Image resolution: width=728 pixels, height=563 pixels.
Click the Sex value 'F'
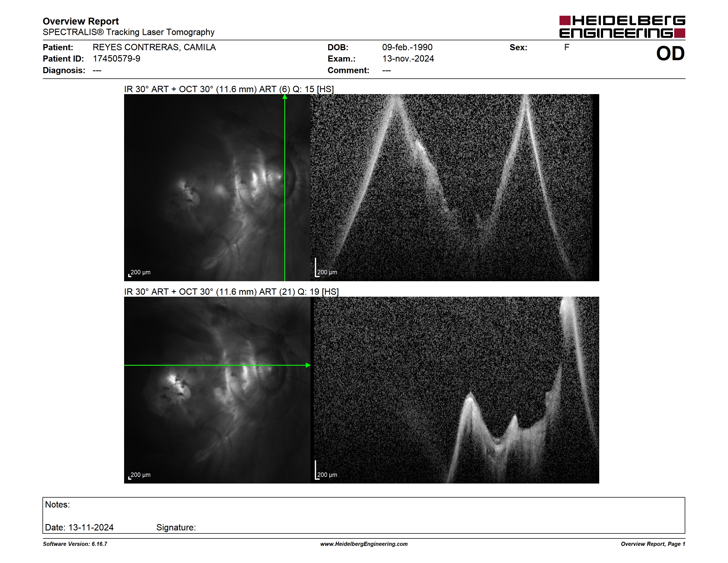click(x=567, y=47)
